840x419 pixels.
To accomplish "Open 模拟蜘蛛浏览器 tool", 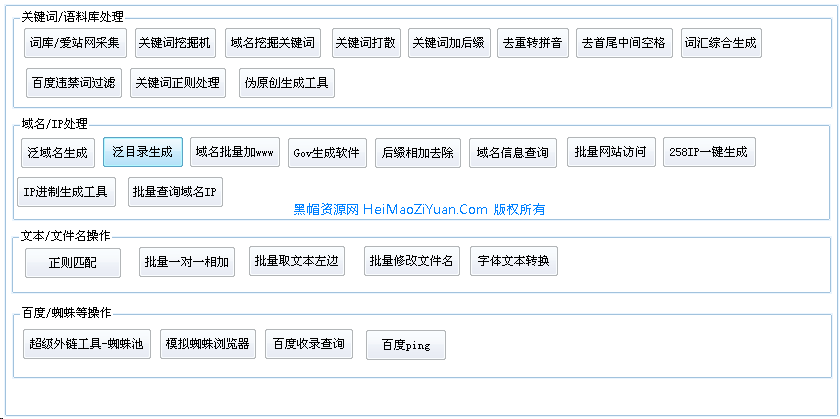I will [207, 344].
